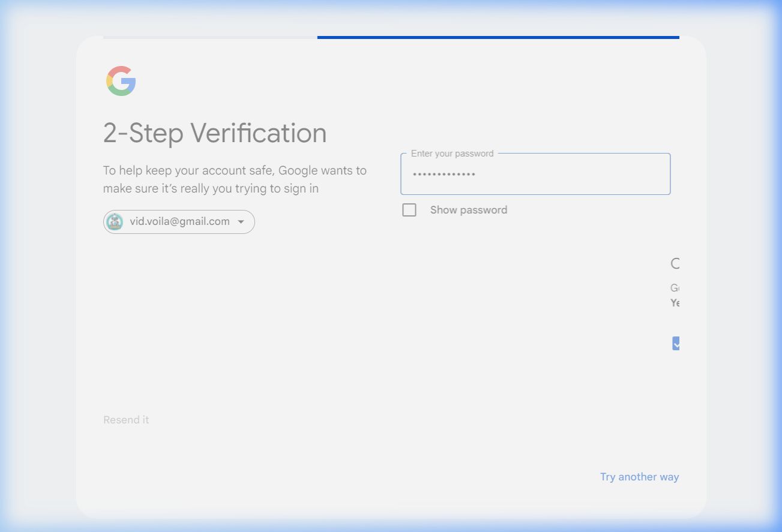Viewport: 782px width, 532px height.
Task: Tick the Show password checkbox
Action: [409, 210]
